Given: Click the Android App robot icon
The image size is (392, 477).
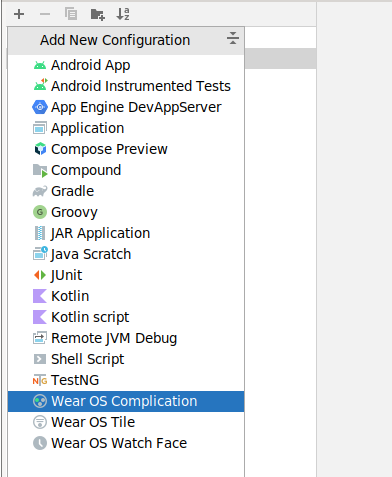Looking at the screenshot, I should pos(40,65).
